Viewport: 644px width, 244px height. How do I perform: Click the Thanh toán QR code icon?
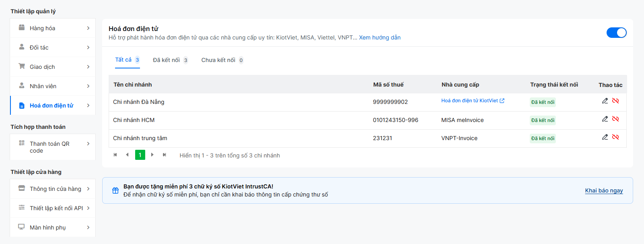coord(22,143)
